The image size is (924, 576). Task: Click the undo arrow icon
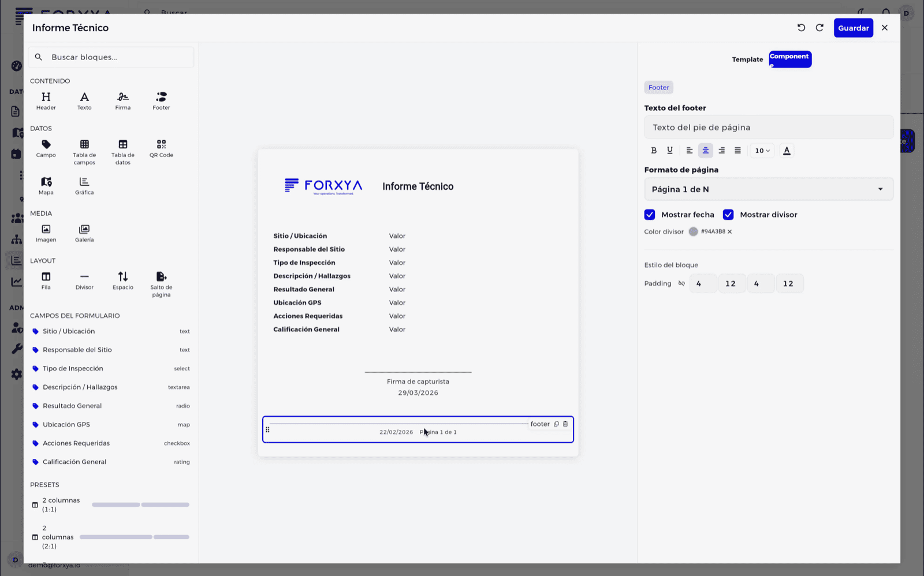(801, 28)
